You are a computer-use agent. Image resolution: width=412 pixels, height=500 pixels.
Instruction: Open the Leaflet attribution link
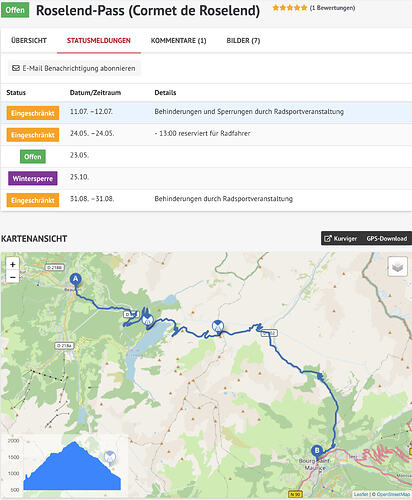click(361, 494)
